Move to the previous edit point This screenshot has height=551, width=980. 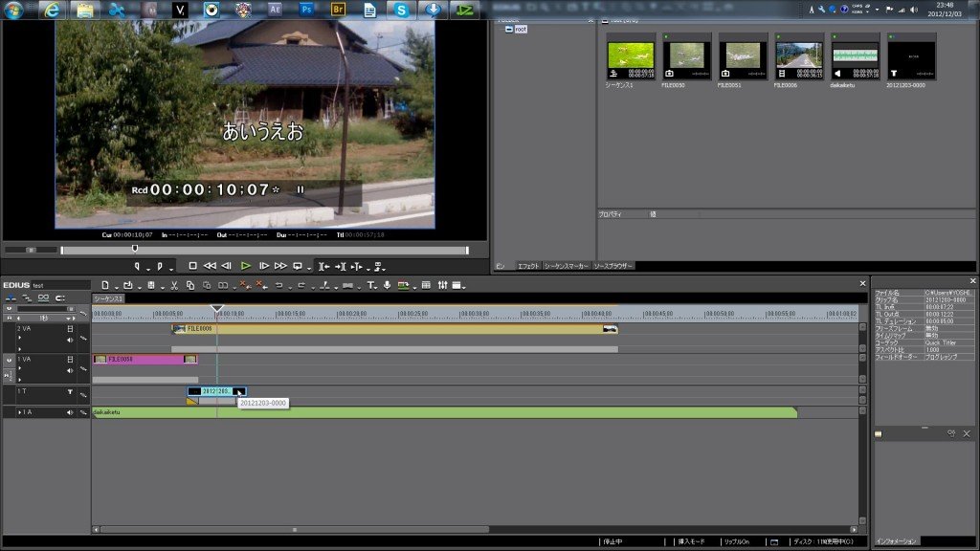pyautogui.click(x=323, y=266)
